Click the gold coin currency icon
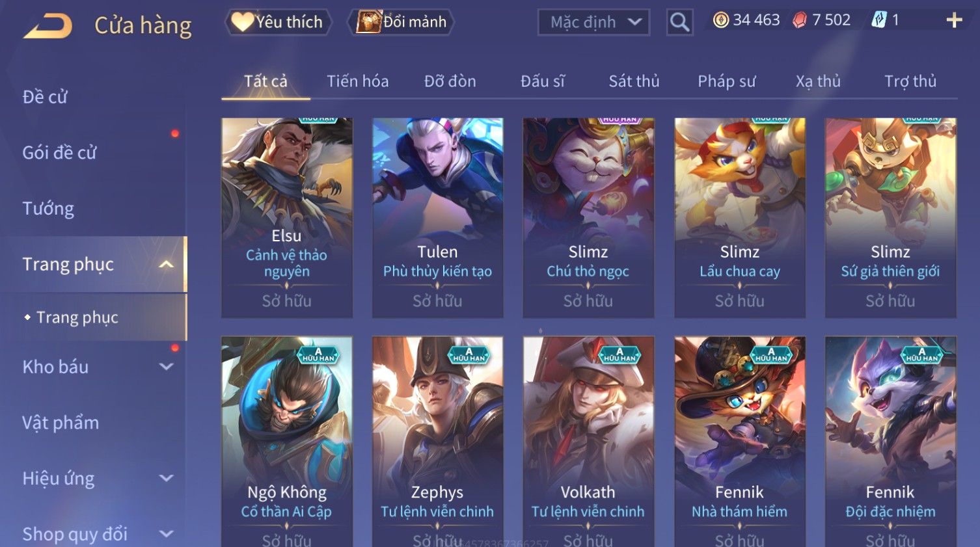This screenshot has height=547, width=980. [720, 21]
